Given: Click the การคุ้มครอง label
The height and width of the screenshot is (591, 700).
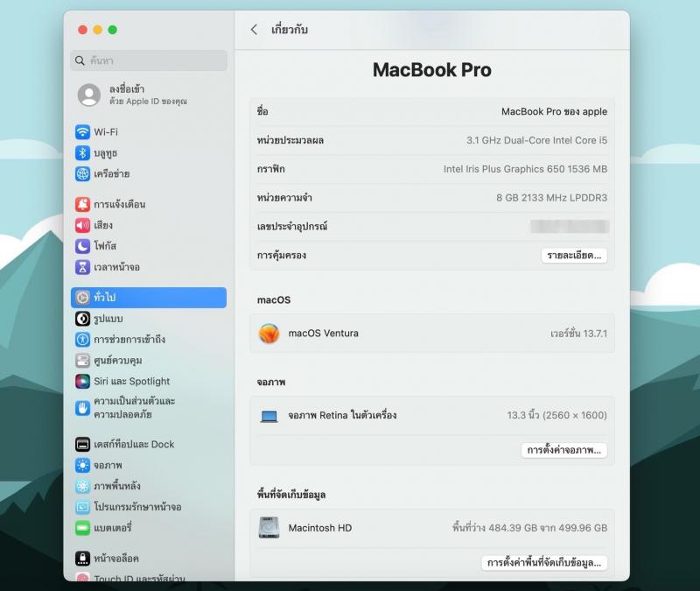Looking at the screenshot, I should [281, 256].
